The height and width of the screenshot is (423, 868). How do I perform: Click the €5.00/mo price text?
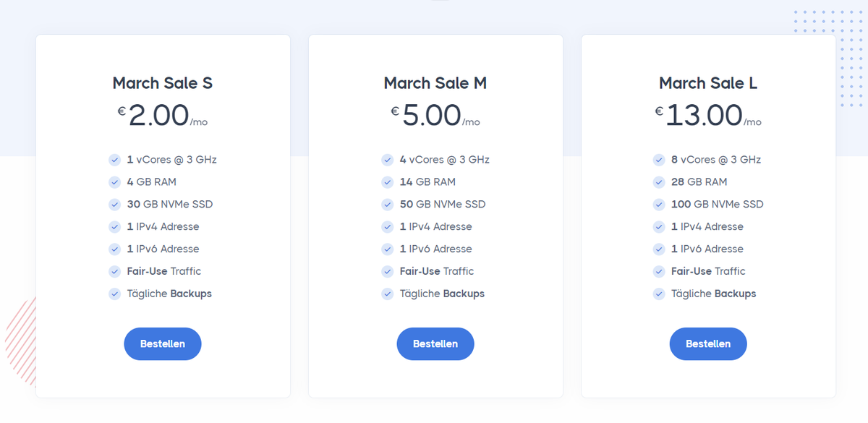(x=435, y=116)
